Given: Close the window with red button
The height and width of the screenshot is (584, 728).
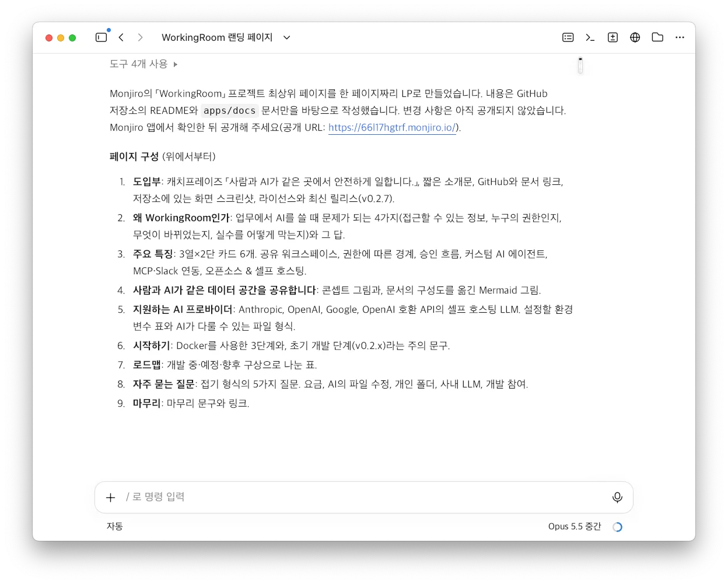Looking at the screenshot, I should (x=49, y=38).
